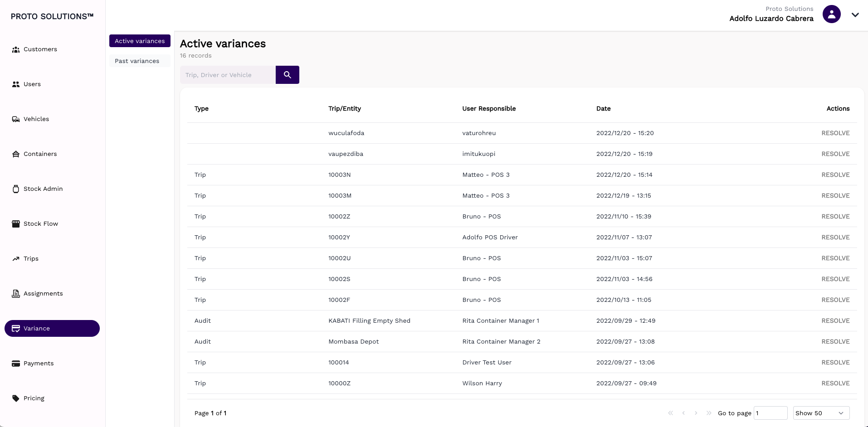
Task: Click the magnifier search button
Action: (x=288, y=75)
